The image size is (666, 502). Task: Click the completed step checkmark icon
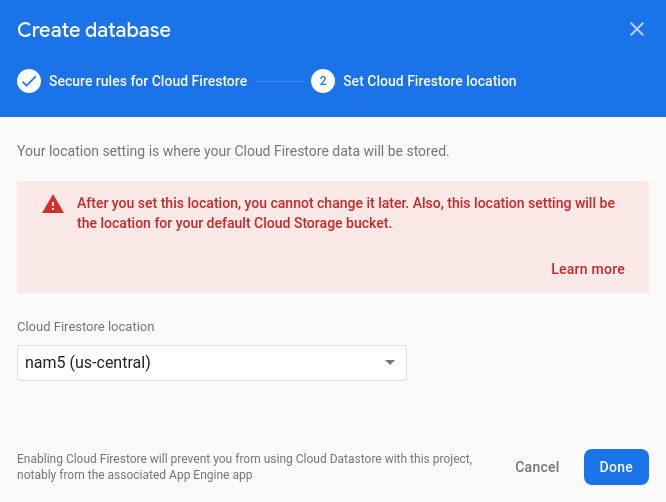tap(29, 81)
